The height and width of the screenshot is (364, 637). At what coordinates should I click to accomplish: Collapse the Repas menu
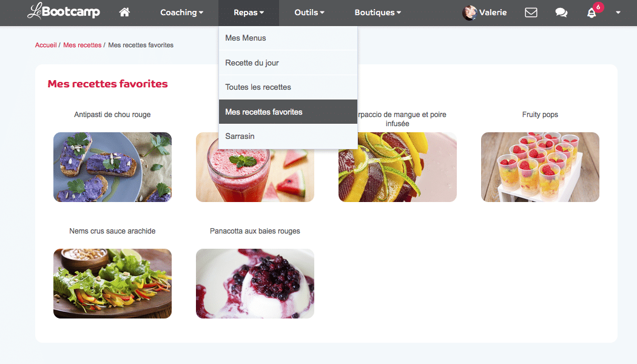(249, 13)
